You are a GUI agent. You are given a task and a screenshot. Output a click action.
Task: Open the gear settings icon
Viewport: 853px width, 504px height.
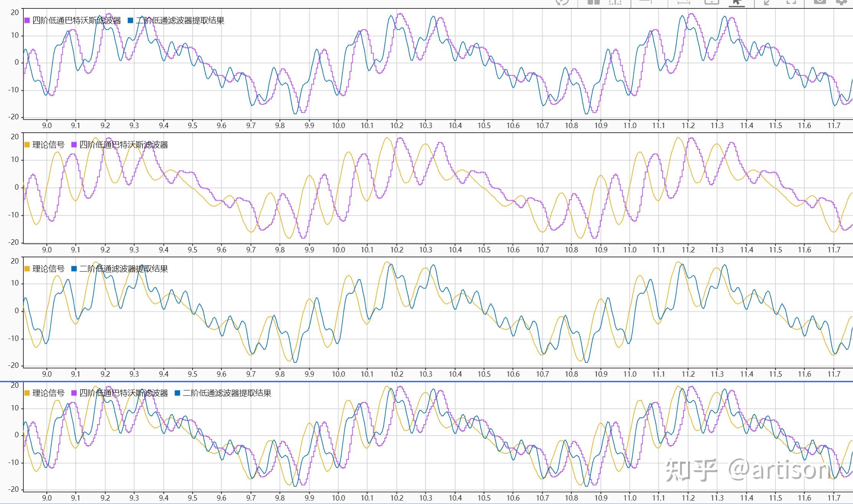tap(842, 2)
